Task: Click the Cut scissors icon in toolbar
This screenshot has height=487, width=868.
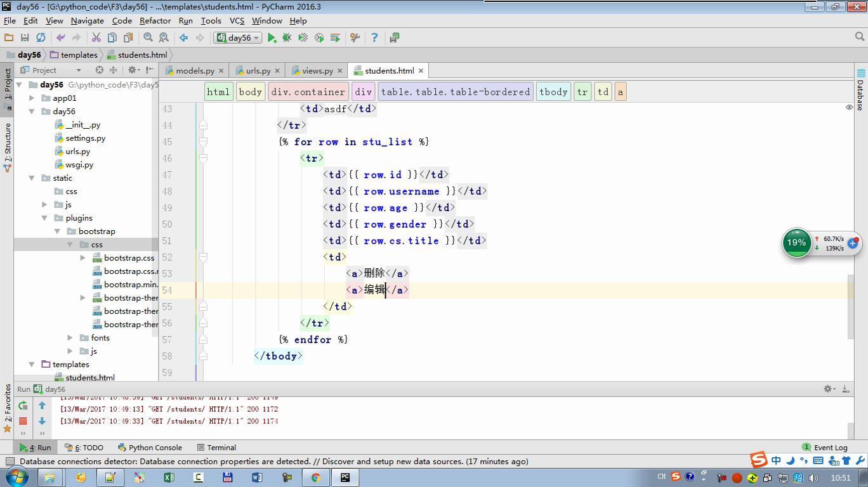Action: 96,38
